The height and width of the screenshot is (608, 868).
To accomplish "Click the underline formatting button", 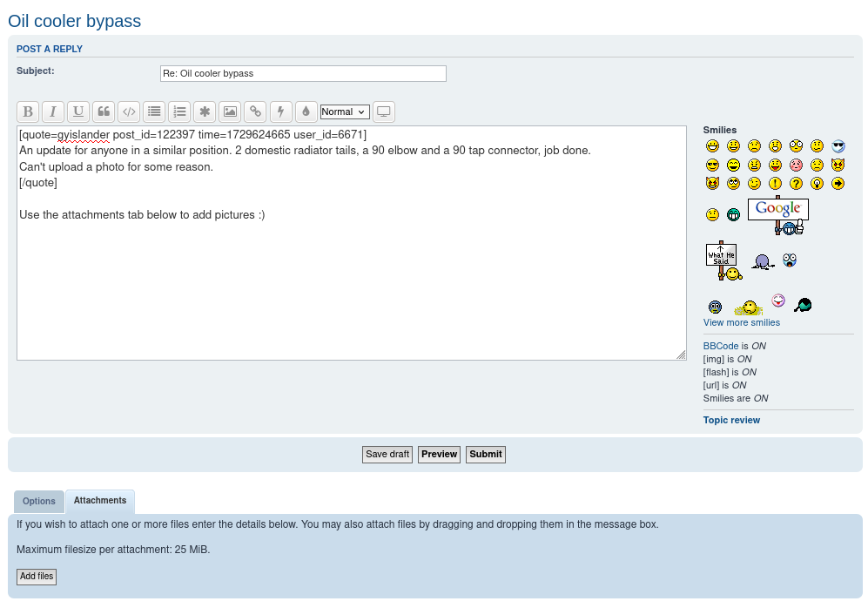I will pos(78,111).
